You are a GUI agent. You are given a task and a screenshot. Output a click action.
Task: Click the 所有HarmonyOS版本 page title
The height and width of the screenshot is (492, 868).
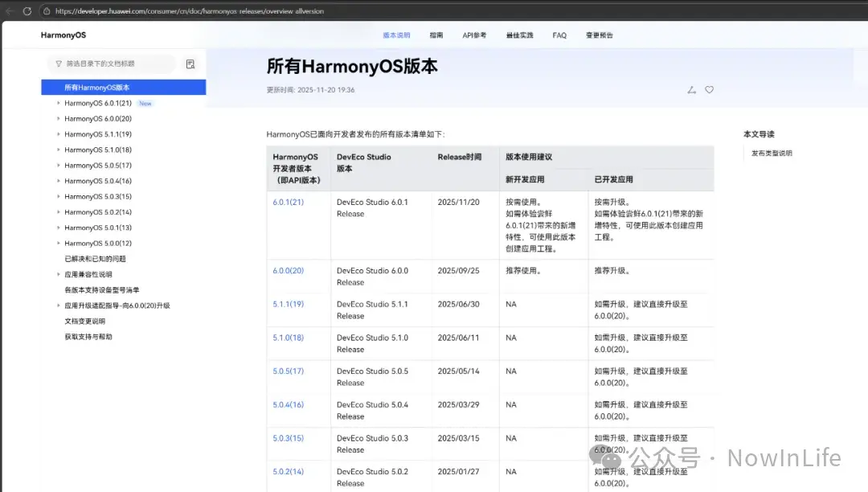coord(352,67)
